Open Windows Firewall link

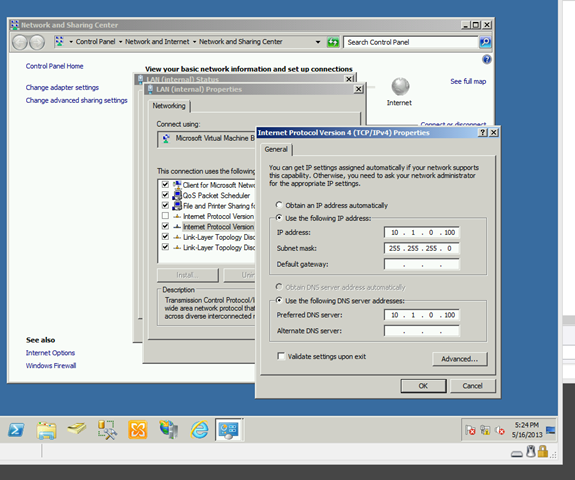51,366
